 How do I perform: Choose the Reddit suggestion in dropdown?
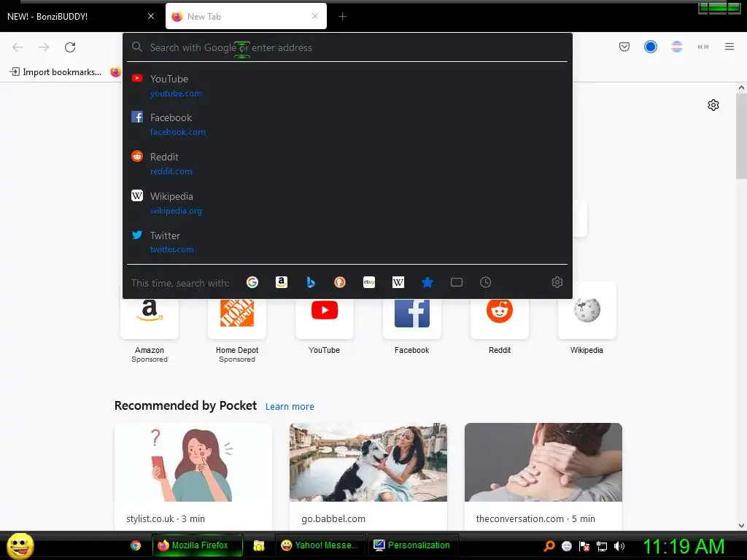[x=347, y=164]
